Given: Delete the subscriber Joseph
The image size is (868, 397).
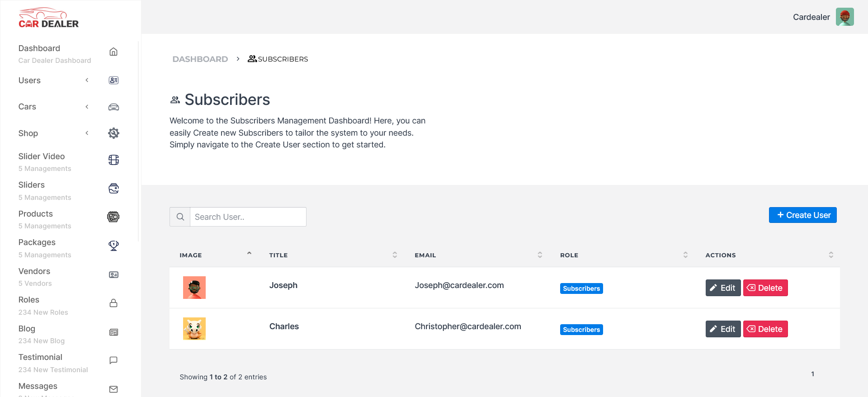Looking at the screenshot, I should [x=765, y=288].
